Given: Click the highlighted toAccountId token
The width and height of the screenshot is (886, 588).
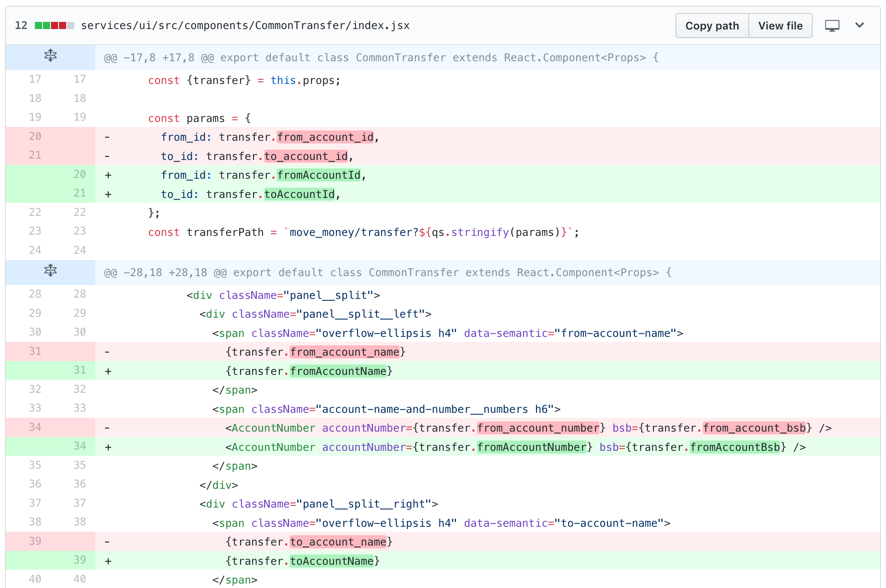Looking at the screenshot, I should tap(300, 194).
